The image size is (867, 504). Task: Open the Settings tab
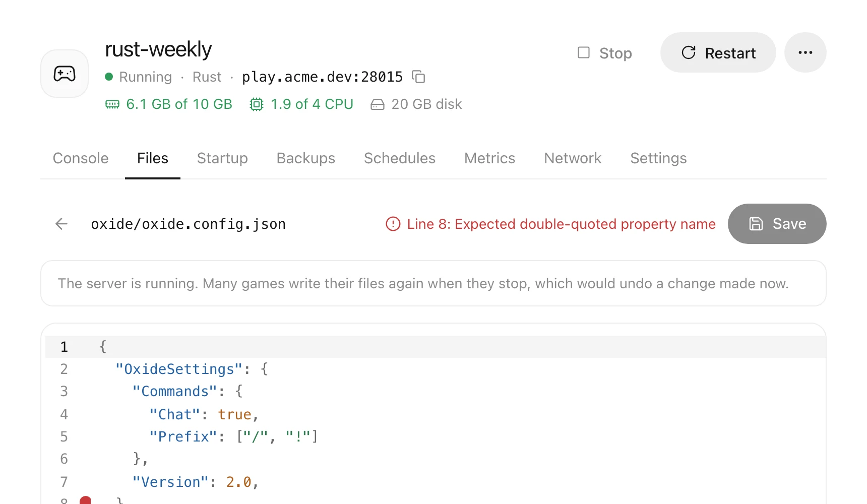pyautogui.click(x=658, y=158)
